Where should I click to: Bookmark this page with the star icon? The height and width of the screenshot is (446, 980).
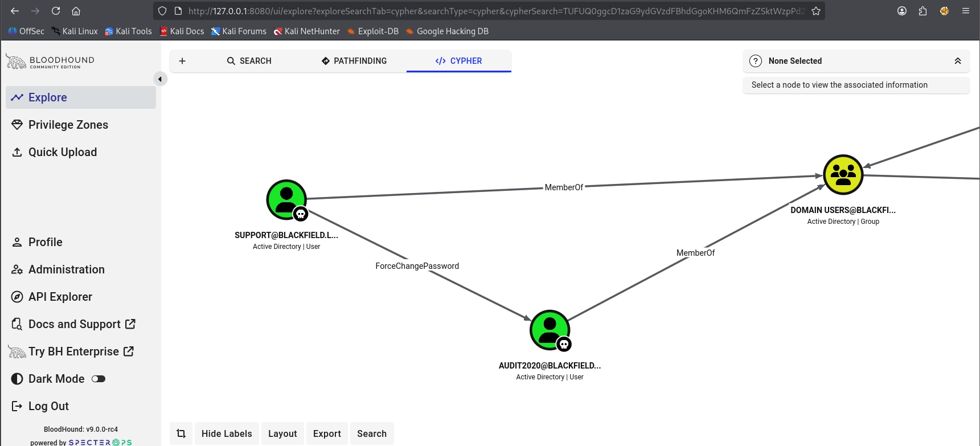816,11
